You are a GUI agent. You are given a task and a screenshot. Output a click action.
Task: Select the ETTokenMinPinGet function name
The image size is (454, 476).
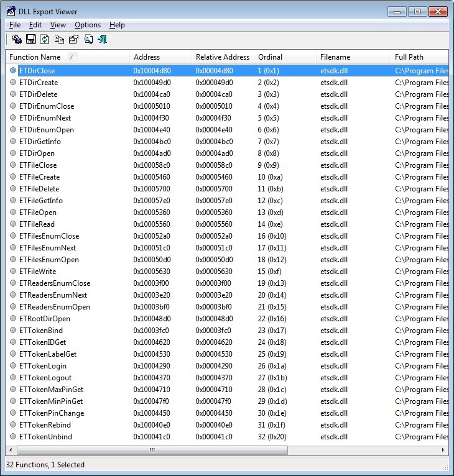[51, 401]
